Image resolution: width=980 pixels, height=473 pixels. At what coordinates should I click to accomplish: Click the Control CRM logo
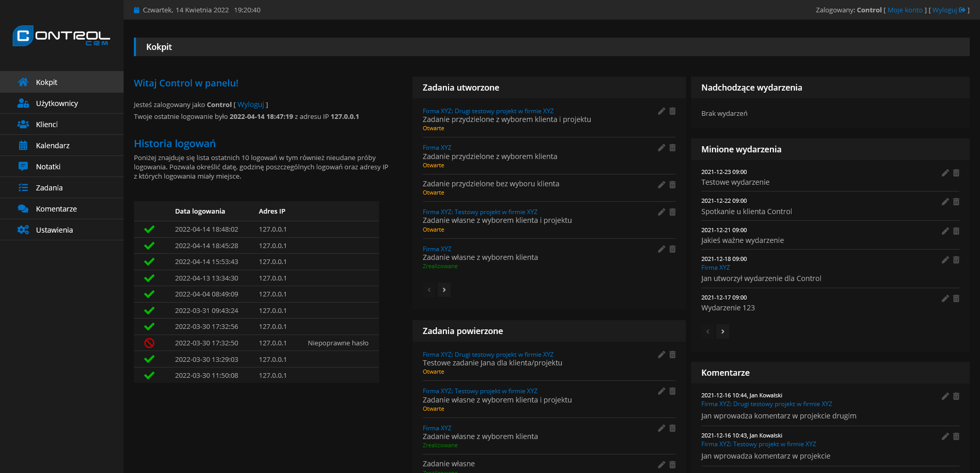point(61,36)
